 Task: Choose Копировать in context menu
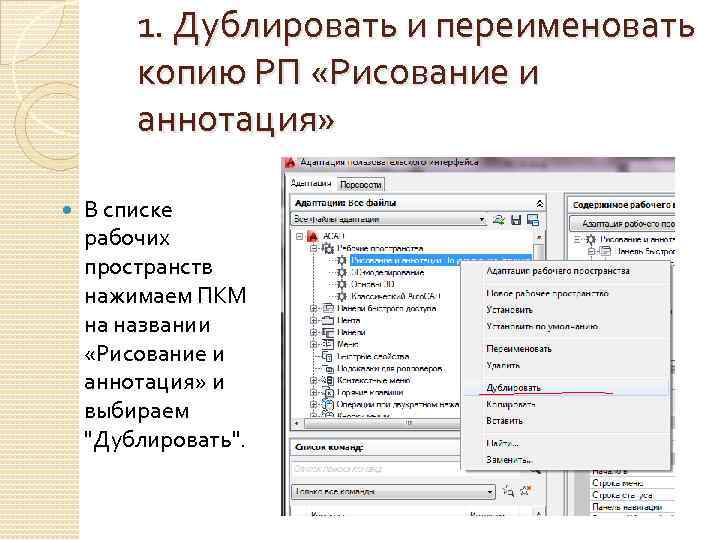tap(511, 404)
